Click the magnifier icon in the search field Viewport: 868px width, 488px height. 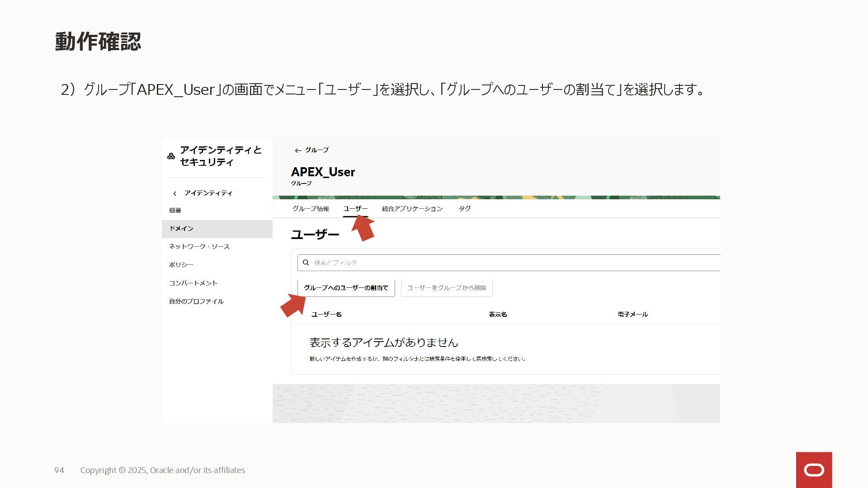[x=306, y=263]
